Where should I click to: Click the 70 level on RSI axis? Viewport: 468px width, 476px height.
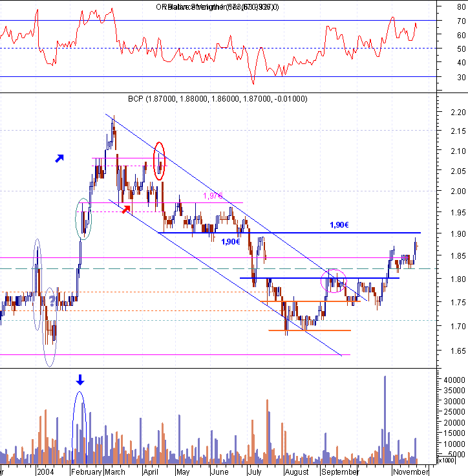click(462, 21)
